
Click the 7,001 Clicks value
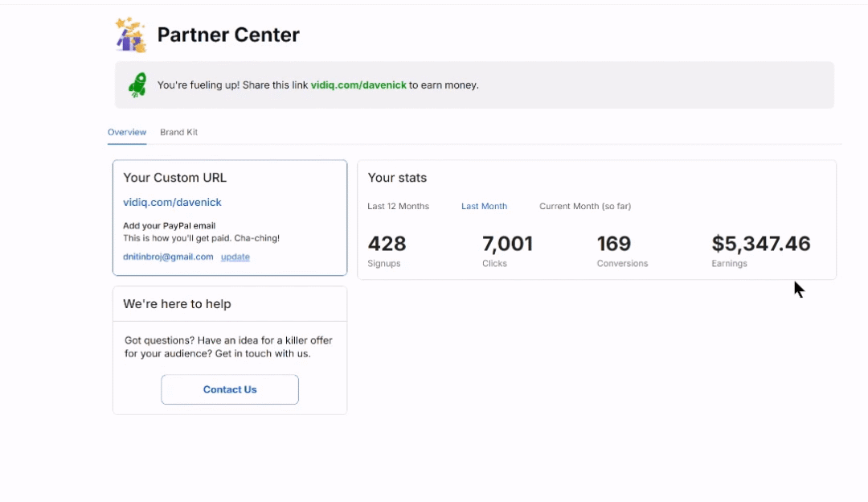point(508,244)
